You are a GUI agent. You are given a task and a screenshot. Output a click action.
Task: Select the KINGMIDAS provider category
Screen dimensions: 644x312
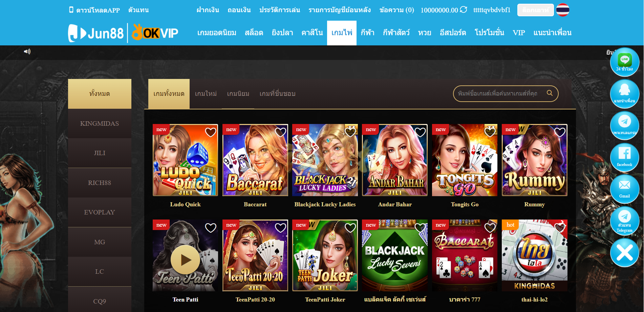100,124
